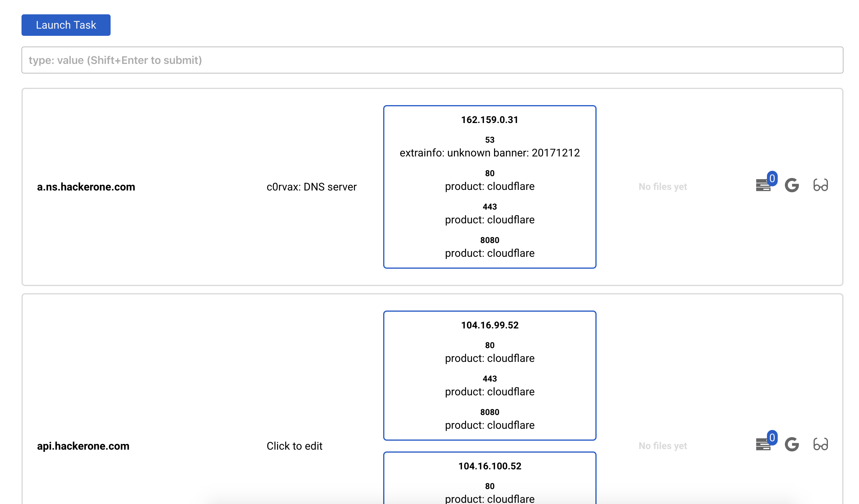Click 'Click to edit' for api.hackerone.com

(x=294, y=446)
